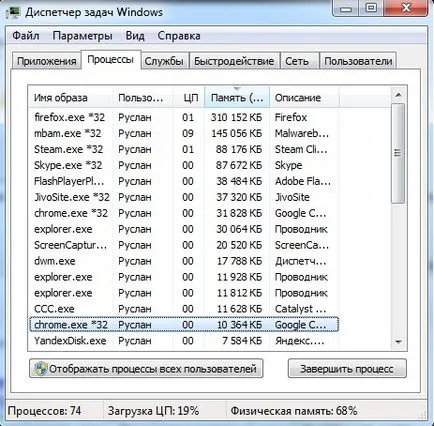The width and height of the screenshot is (434, 426).
Task: Select chrome.exe *32 using 31 828 КБ
Action: [x=184, y=213]
